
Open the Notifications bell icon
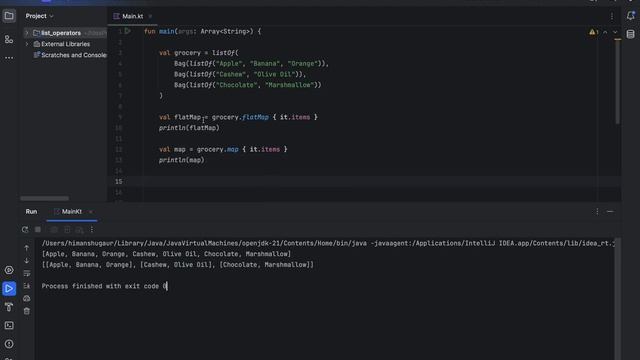pyautogui.click(x=630, y=16)
